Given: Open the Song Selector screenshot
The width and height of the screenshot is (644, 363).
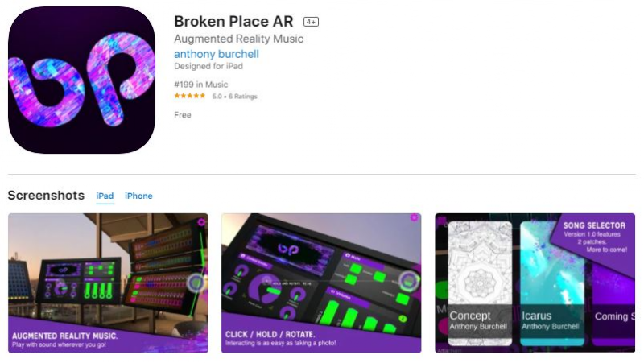Looking at the screenshot, I should [x=535, y=283].
